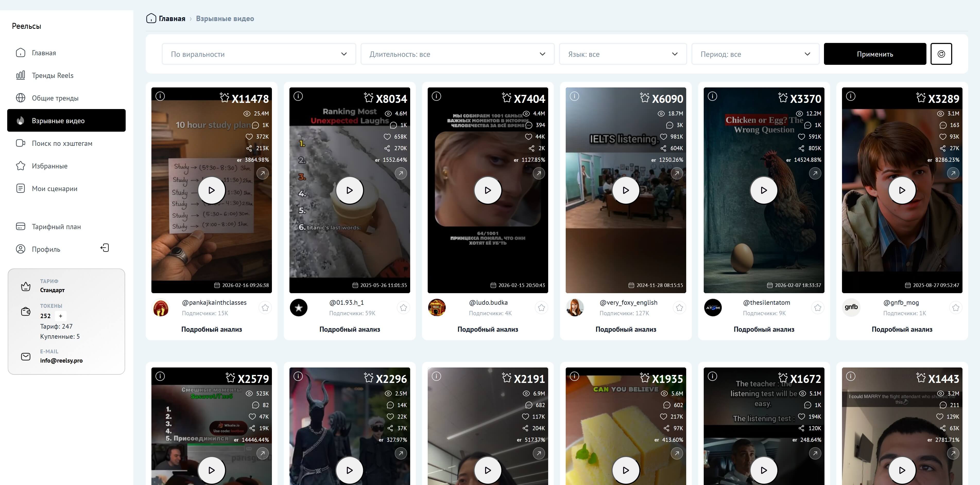Open the Период: все dropdown
Image resolution: width=980 pixels, height=485 pixels.
755,54
